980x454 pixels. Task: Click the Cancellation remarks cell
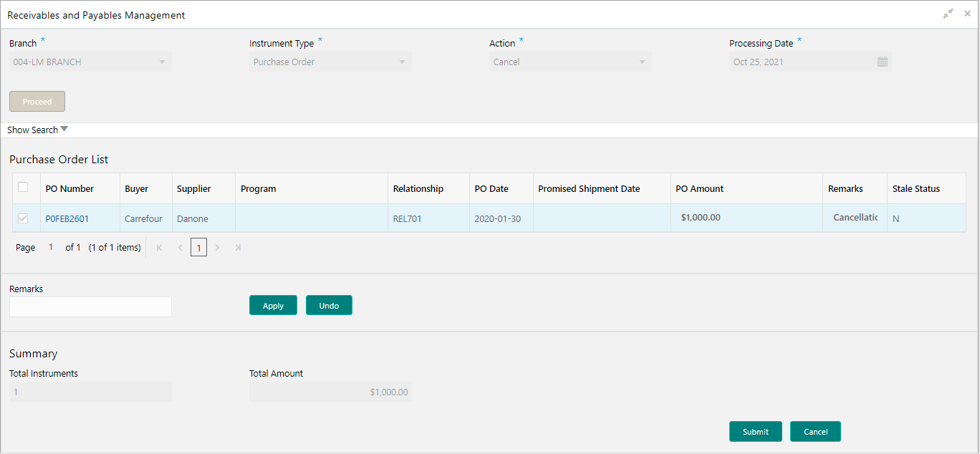click(x=855, y=217)
